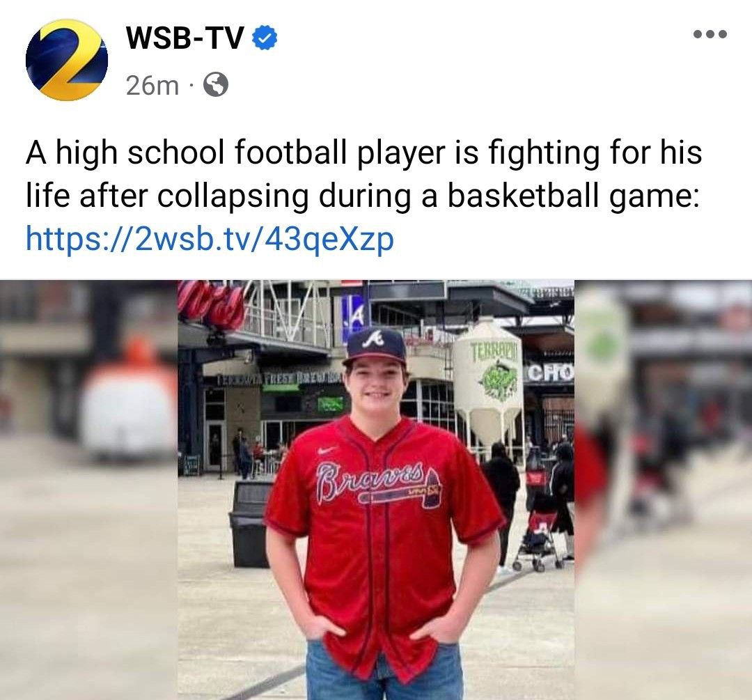Click the blue verified badge

265,38
